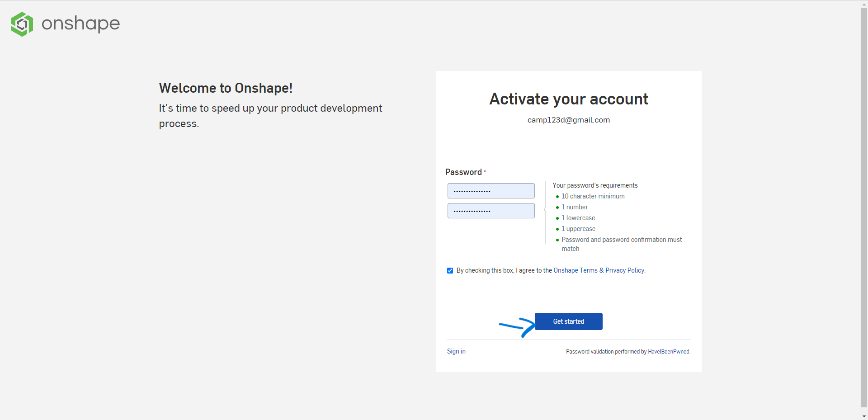This screenshot has height=420, width=868.
Task: Click the 'Welcome to Onshape!' heading
Action: (x=226, y=88)
